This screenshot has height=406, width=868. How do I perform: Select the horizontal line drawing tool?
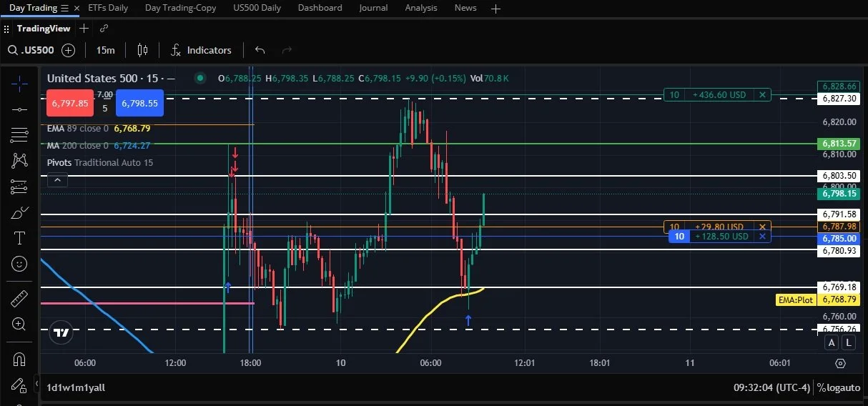click(x=19, y=109)
